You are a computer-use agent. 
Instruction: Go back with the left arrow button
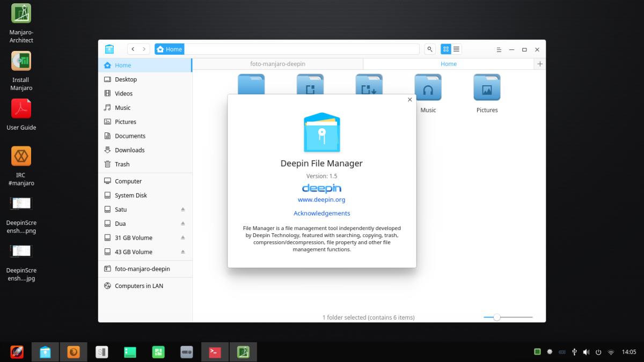tap(133, 49)
